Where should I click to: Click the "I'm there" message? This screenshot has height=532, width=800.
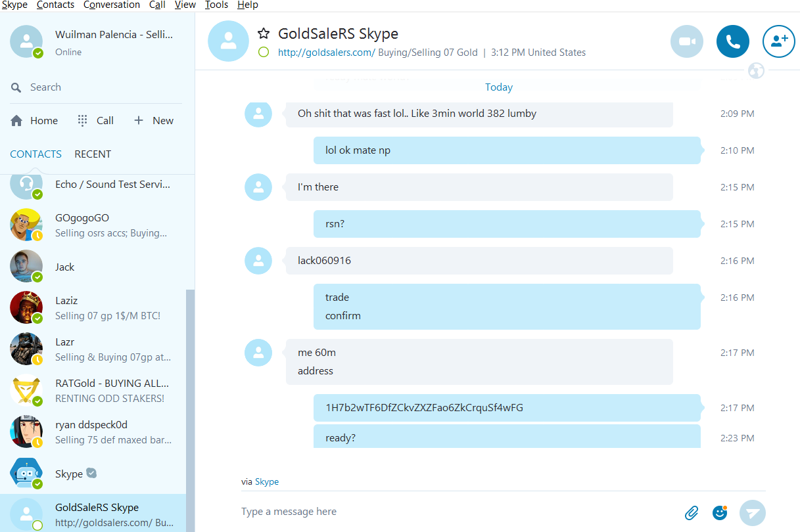pos(479,187)
